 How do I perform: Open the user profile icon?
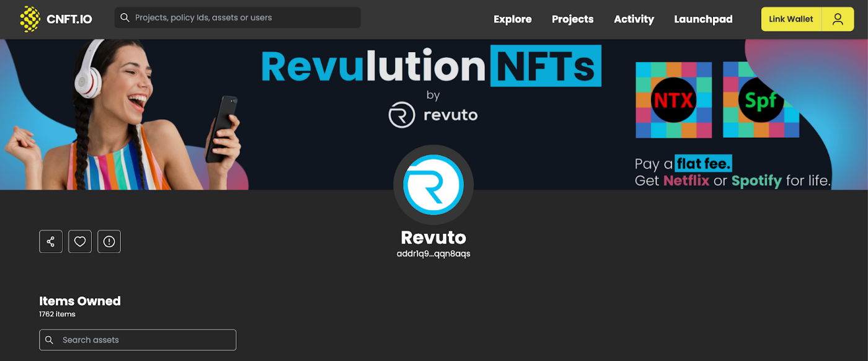click(838, 19)
